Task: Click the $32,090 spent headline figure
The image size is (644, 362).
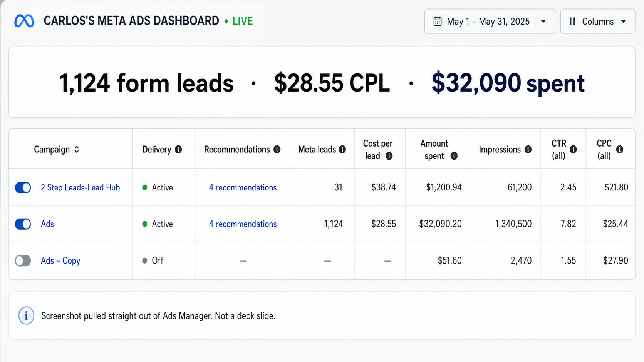Action: pyautogui.click(x=508, y=83)
